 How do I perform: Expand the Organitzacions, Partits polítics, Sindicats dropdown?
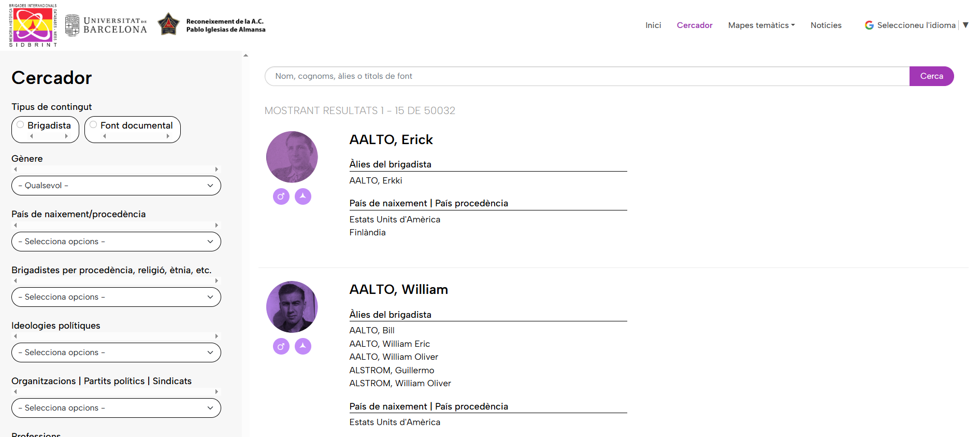(116, 408)
